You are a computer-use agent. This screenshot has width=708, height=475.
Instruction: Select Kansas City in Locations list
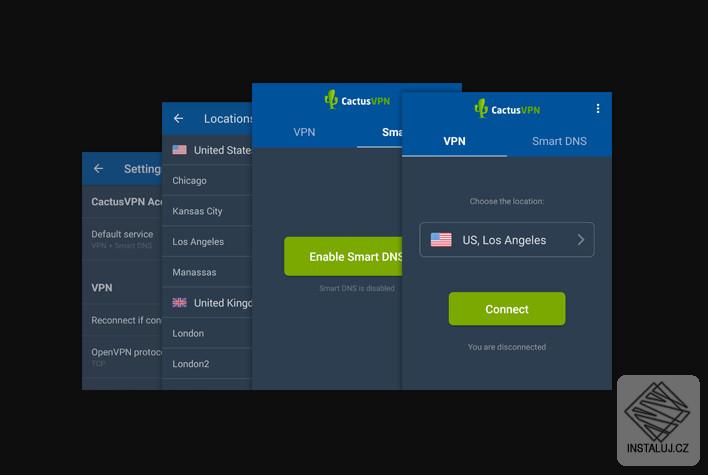[x=206, y=211]
